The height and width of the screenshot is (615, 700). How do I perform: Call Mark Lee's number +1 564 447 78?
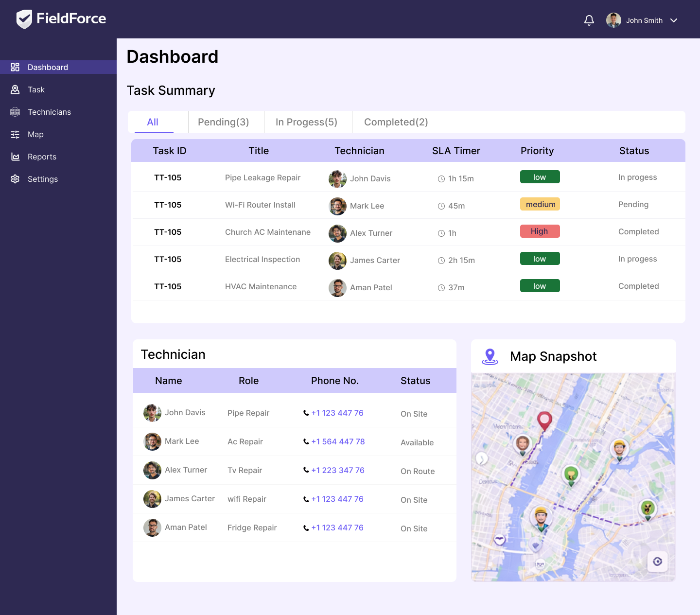click(x=338, y=441)
